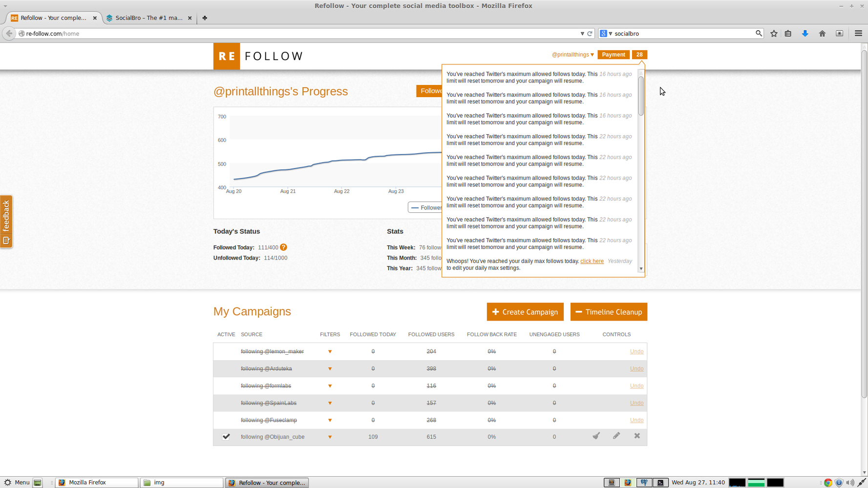Click the search magnifier icon
The width and height of the screenshot is (868, 488).
[759, 34]
